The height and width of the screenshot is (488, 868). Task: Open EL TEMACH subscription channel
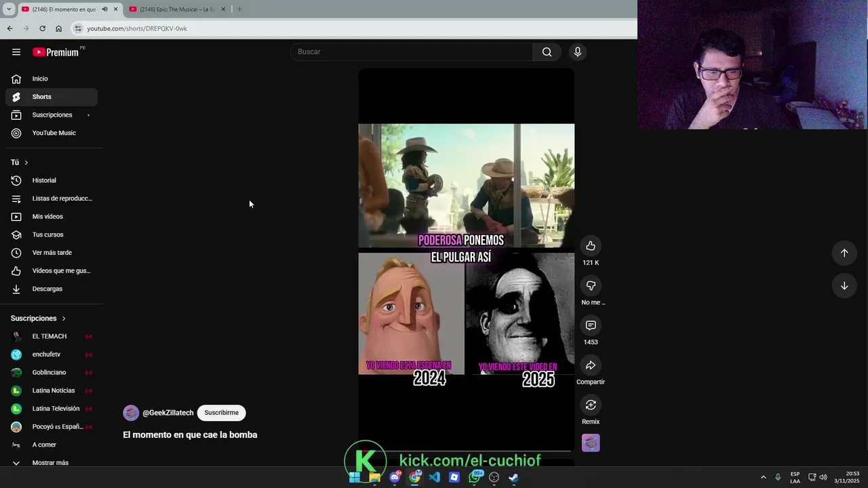(52, 336)
